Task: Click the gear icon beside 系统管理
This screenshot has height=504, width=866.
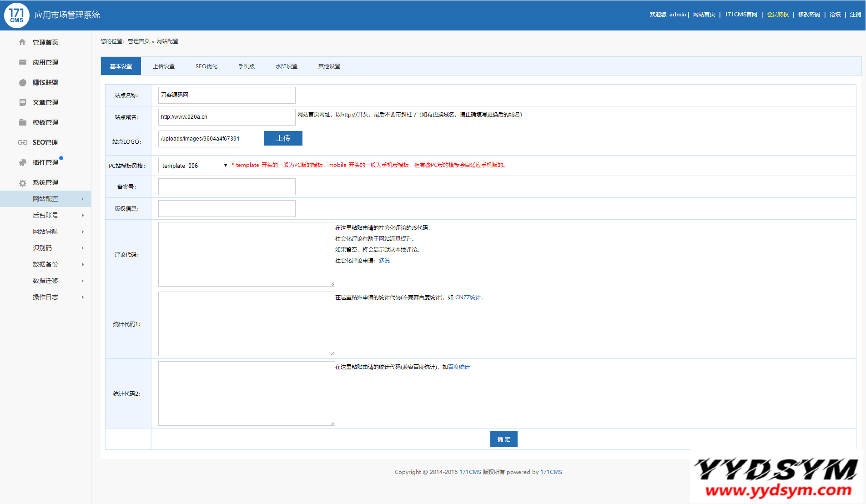Action: tap(22, 183)
